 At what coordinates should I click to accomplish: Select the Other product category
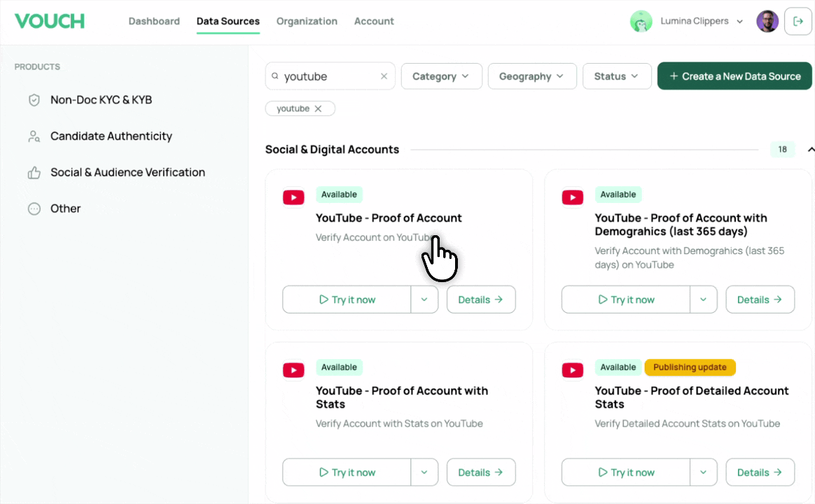(66, 209)
